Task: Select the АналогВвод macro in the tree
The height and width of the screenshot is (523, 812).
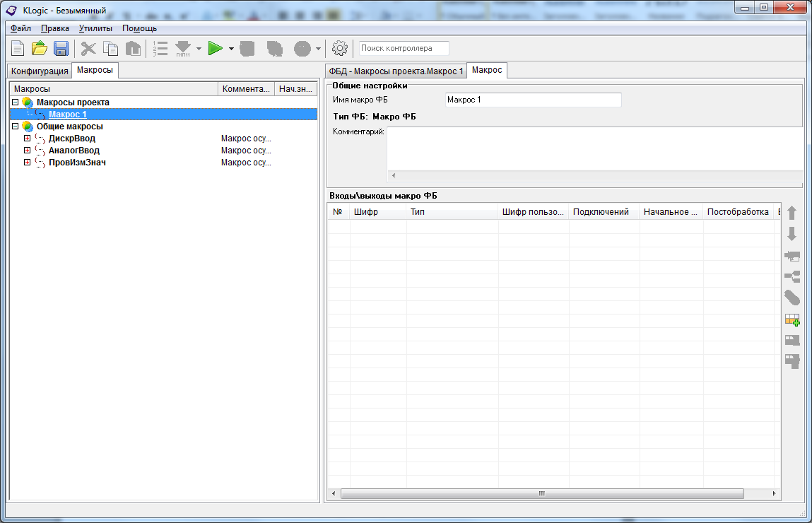Action: point(73,151)
